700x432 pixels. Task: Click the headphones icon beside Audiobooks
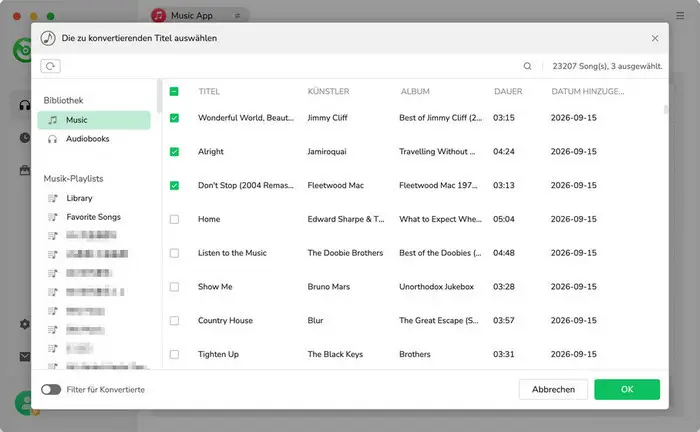tap(53, 139)
